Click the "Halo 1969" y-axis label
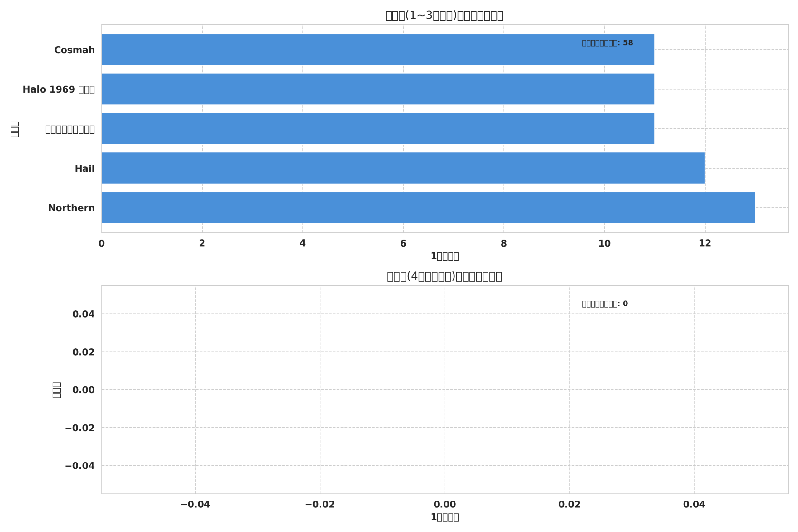Screen dimensions: 798x532 pyautogui.click(x=59, y=89)
